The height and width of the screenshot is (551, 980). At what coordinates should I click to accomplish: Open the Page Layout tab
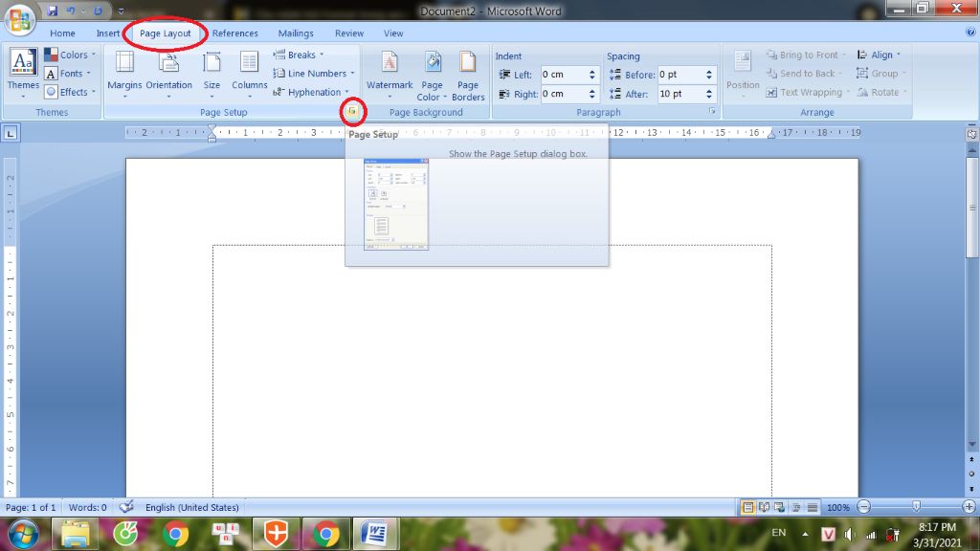click(165, 33)
